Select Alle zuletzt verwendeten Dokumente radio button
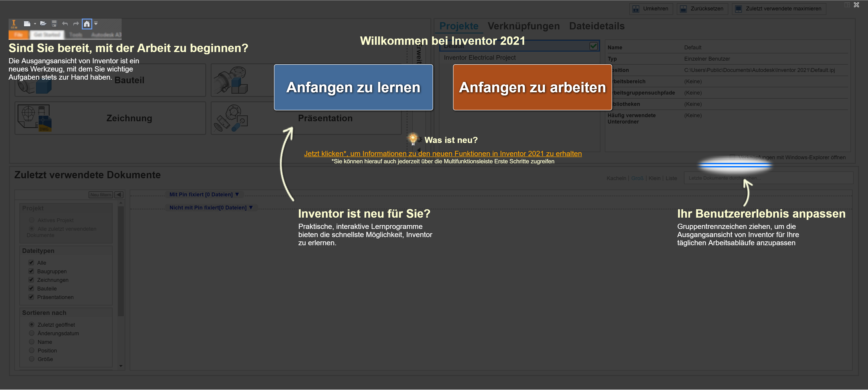 32,228
